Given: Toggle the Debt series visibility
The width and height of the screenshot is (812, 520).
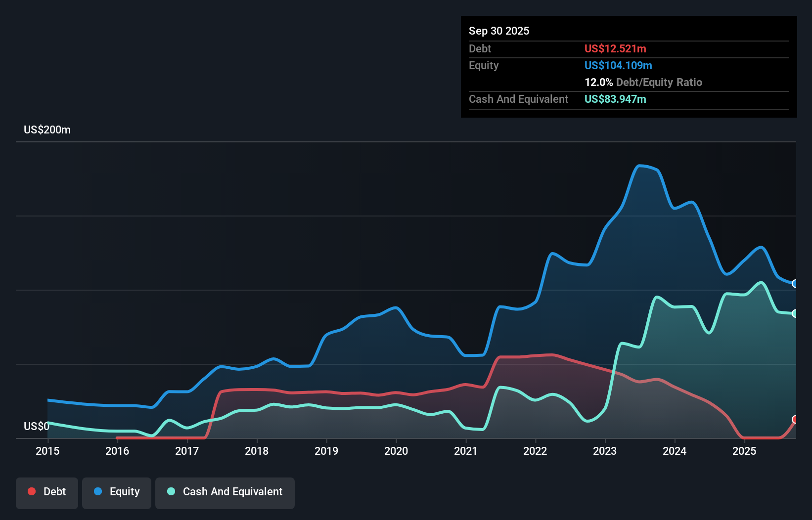Looking at the screenshot, I should click(x=47, y=491).
